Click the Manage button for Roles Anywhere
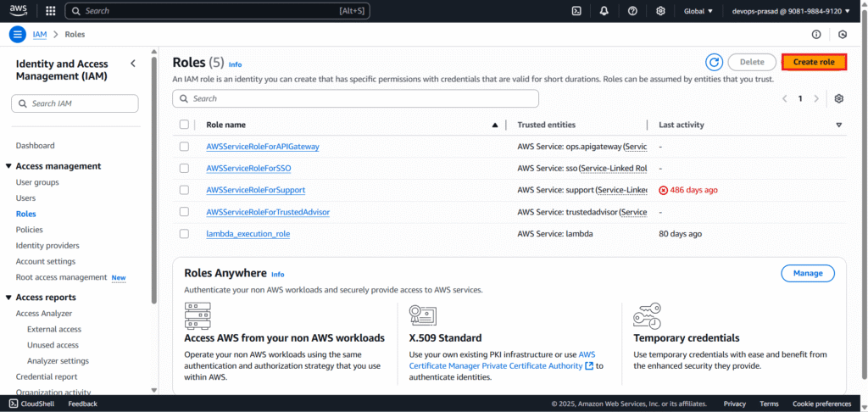The height and width of the screenshot is (412, 868). tap(808, 273)
